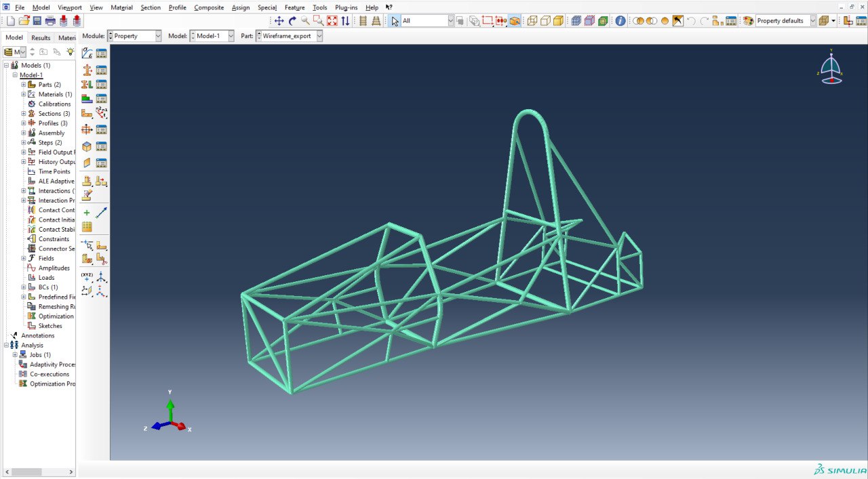Click the Pan View tool
The image size is (868, 479).
(279, 21)
